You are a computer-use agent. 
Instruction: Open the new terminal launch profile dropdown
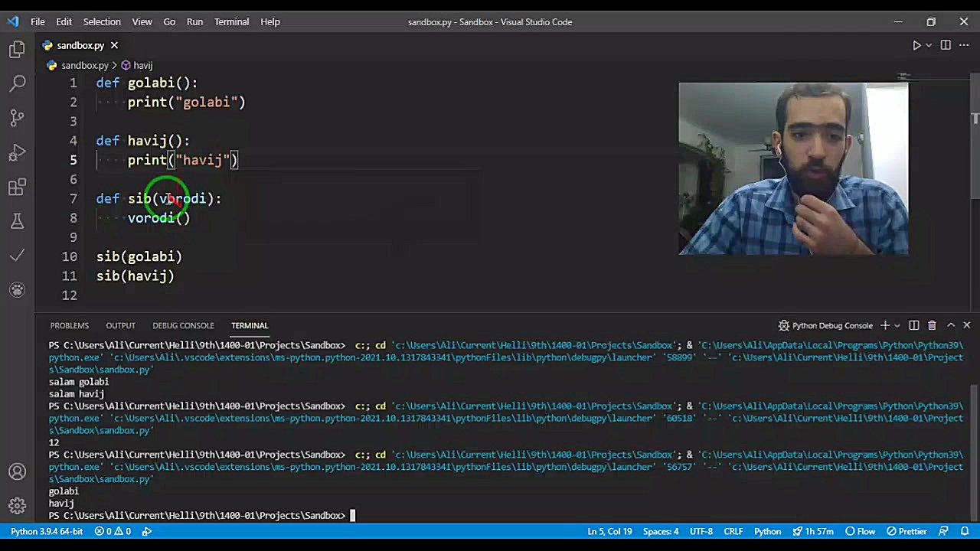tap(897, 325)
